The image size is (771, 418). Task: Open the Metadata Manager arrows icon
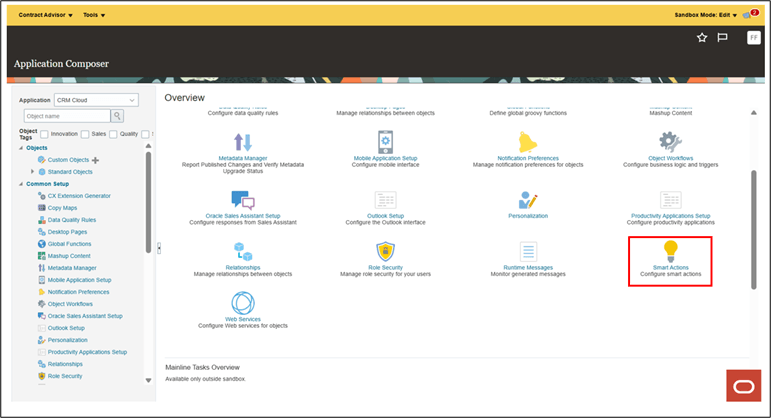tap(243, 142)
